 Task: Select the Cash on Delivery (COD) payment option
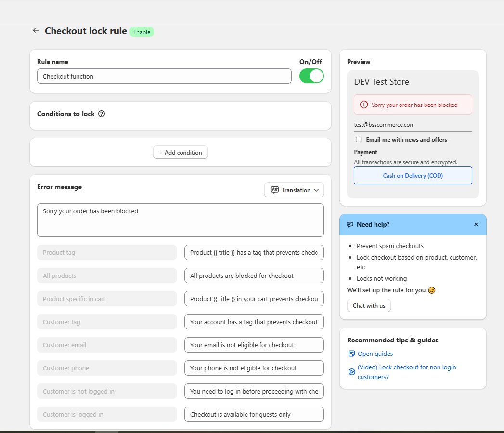tap(413, 175)
